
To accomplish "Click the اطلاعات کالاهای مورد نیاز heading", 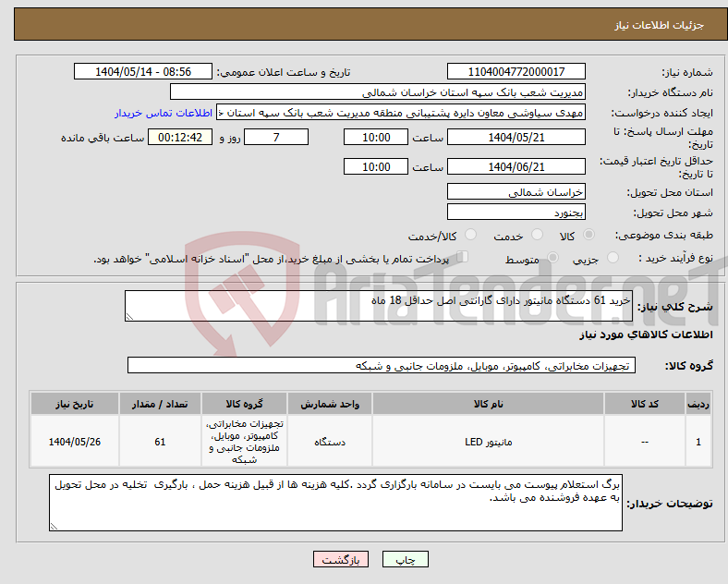I will coord(646,335).
